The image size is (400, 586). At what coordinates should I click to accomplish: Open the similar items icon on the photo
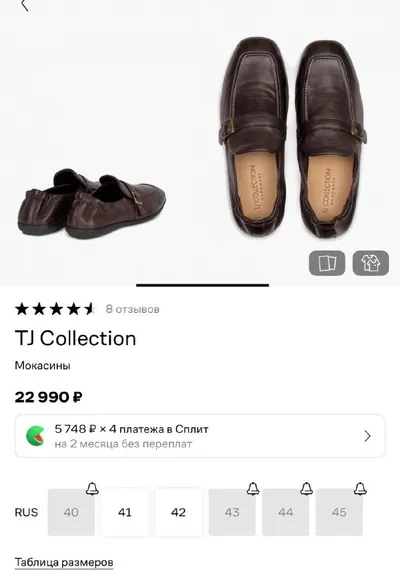[x=327, y=263]
